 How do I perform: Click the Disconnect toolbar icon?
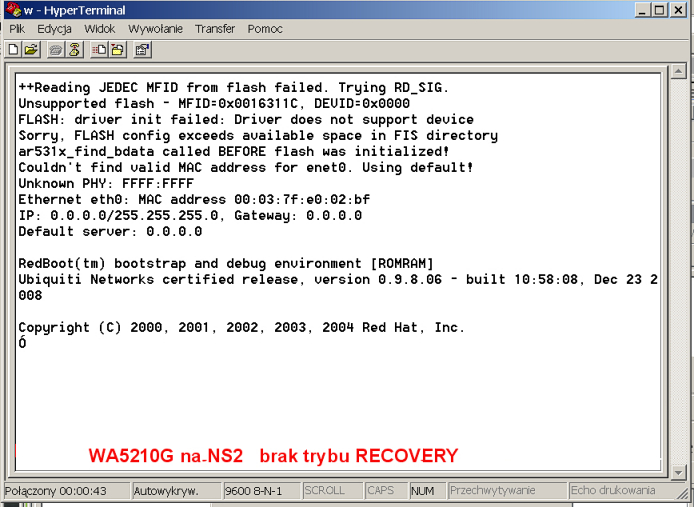click(x=74, y=50)
